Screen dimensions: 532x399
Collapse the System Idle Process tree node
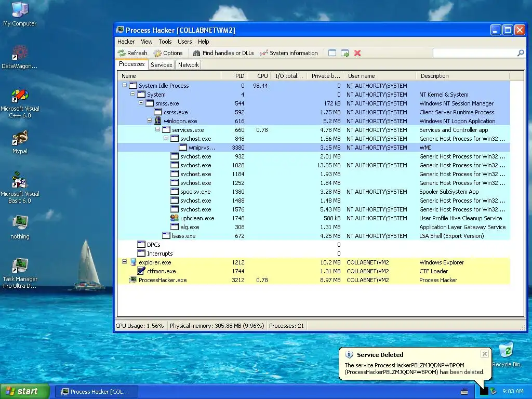[x=125, y=86]
